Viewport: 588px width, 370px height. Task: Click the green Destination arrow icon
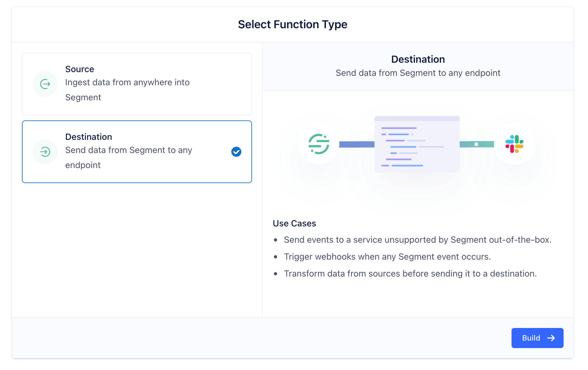click(x=45, y=152)
